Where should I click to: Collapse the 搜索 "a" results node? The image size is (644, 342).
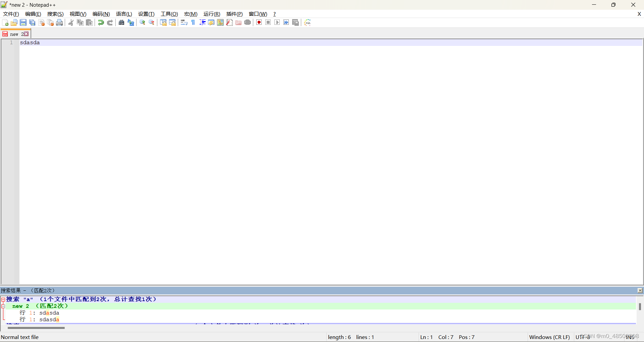pyautogui.click(x=3, y=299)
